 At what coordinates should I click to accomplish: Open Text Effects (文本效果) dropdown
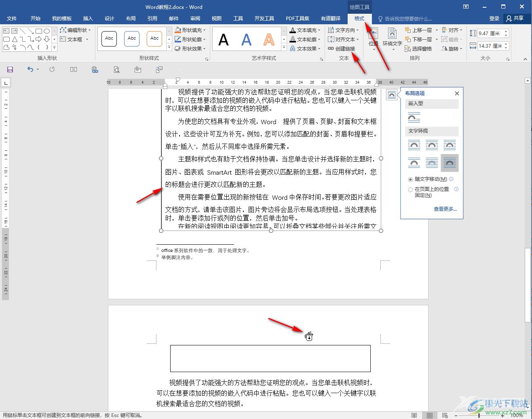[305, 49]
